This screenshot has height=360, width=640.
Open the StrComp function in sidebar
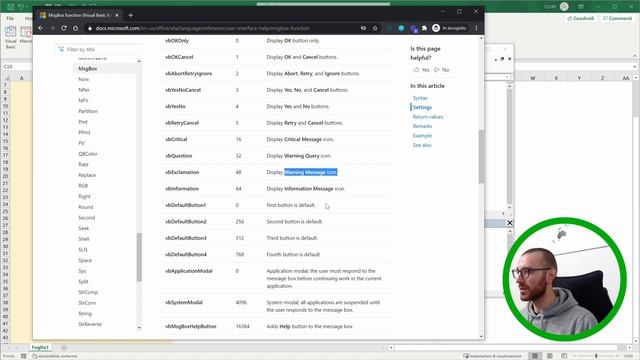coord(88,292)
